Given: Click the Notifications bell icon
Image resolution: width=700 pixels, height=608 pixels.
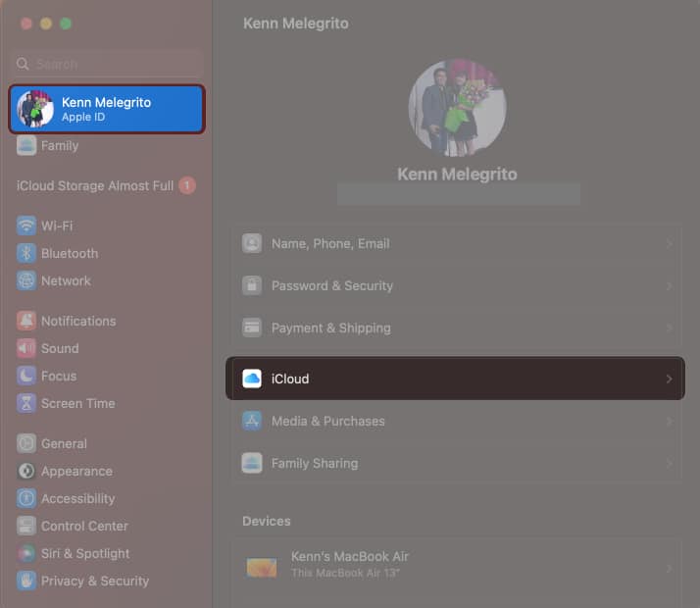Looking at the screenshot, I should pos(26,321).
